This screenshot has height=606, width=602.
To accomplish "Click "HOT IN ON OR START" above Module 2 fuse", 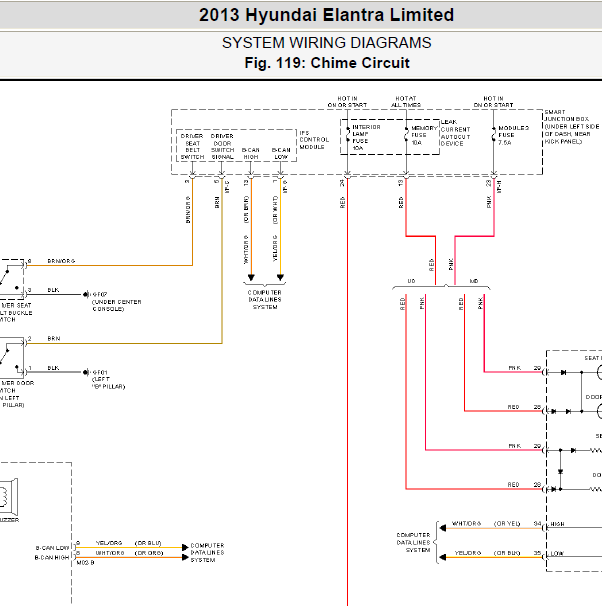I will [493, 102].
